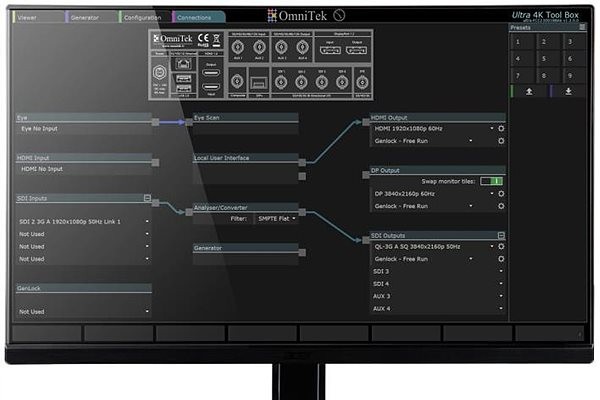Open HDMI 1920x1080p 60Hz format settings gear
The height and width of the screenshot is (400, 600).
point(501,129)
